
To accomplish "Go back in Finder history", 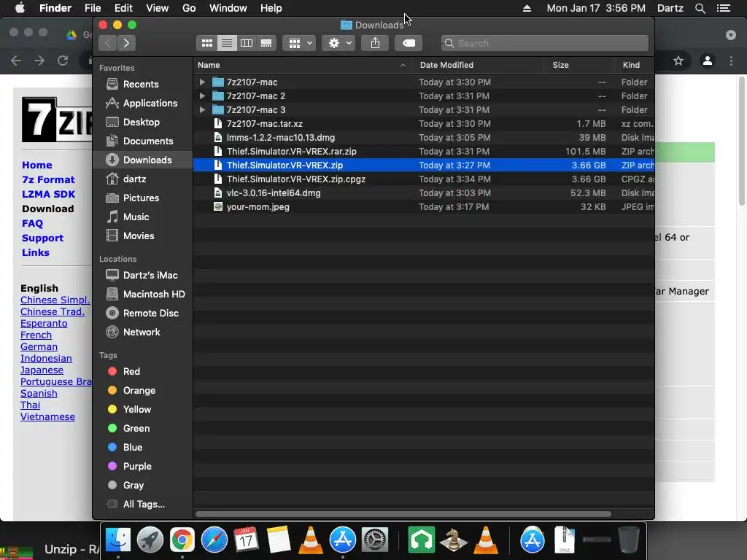I will coord(108,43).
